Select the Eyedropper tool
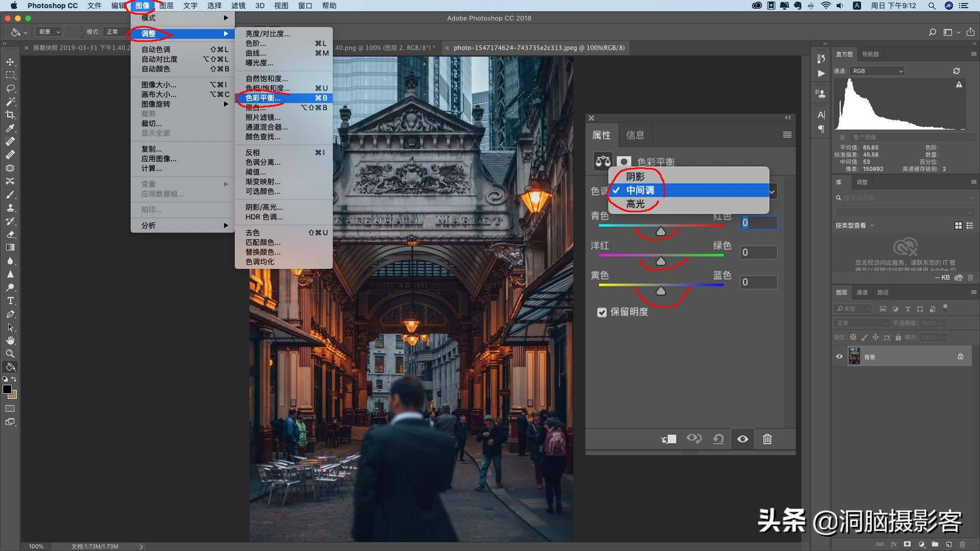Image resolution: width=980 pixels, height=551 pixels. tap(10, 128)
